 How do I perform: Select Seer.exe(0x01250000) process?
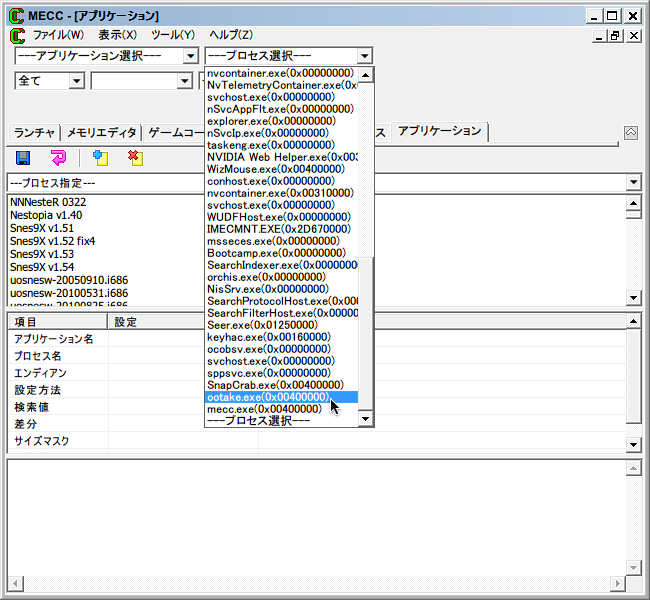coord(281,325)
